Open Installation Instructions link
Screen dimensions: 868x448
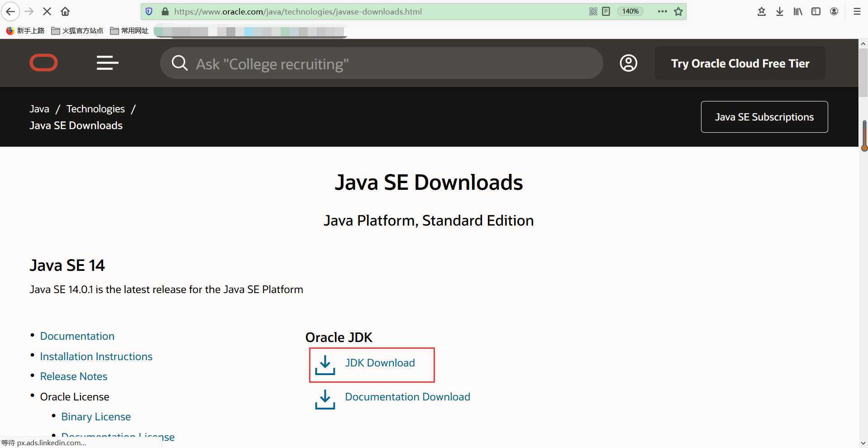(x=96, y=356)
